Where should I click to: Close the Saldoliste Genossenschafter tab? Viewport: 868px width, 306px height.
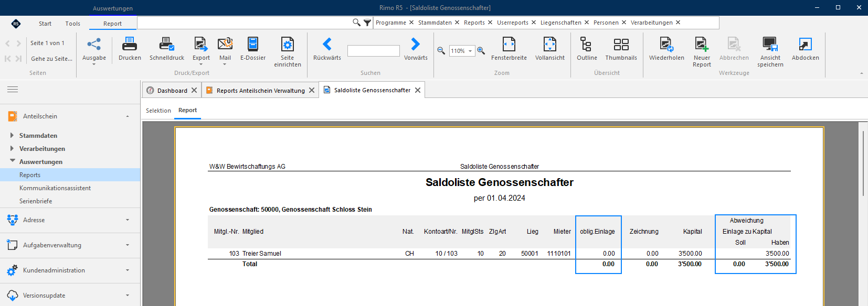coord(418,90)
